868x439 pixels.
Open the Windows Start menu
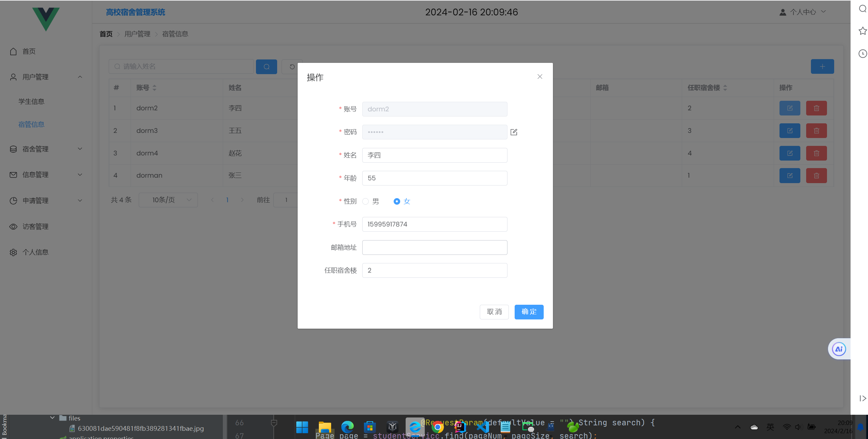pos(302,427)
